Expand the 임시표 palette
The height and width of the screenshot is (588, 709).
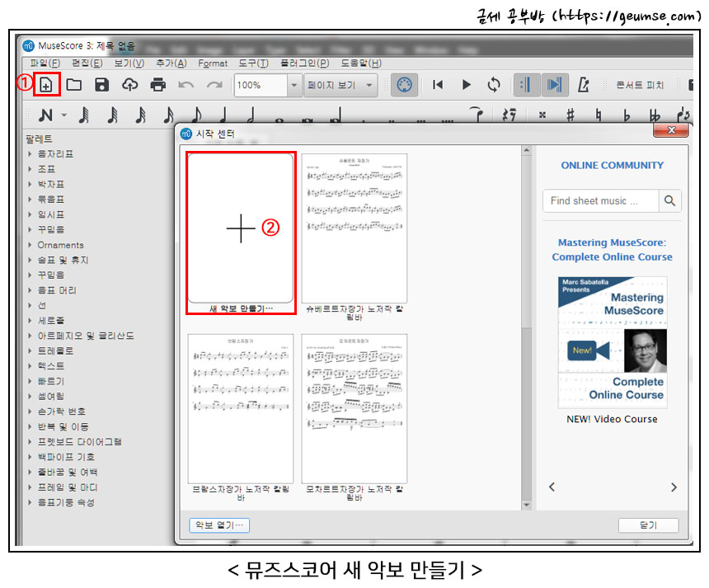30,214
